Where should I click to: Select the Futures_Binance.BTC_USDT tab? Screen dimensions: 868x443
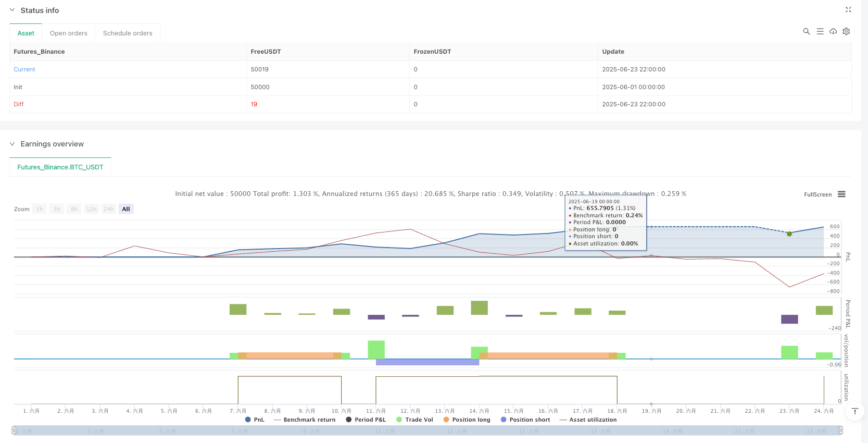[x=60, y=167]
